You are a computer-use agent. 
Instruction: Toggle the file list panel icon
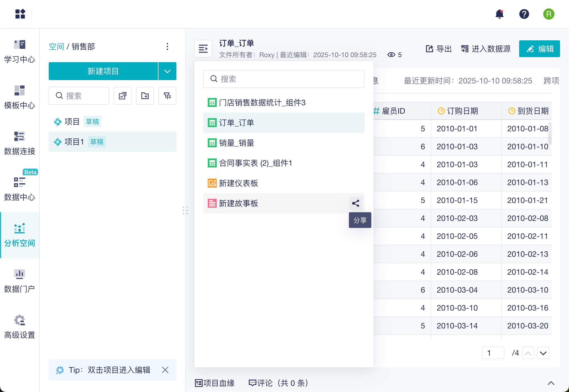point(203,49)
